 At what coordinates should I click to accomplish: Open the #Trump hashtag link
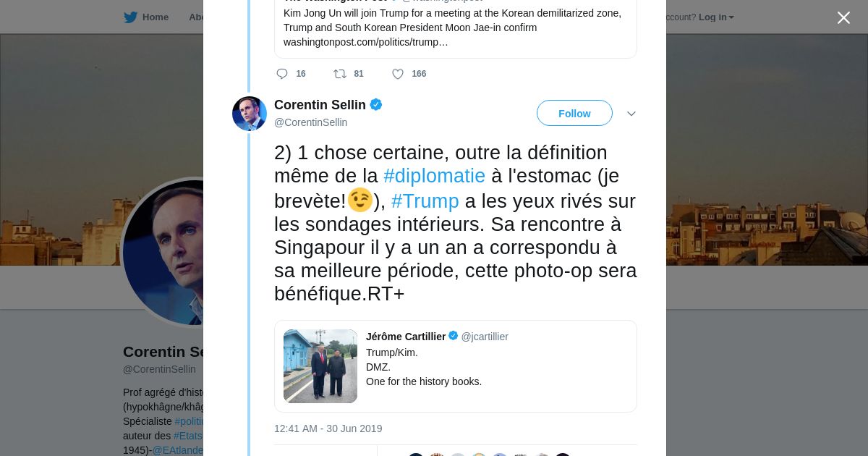pyautogui.click(x=425, y=201)
